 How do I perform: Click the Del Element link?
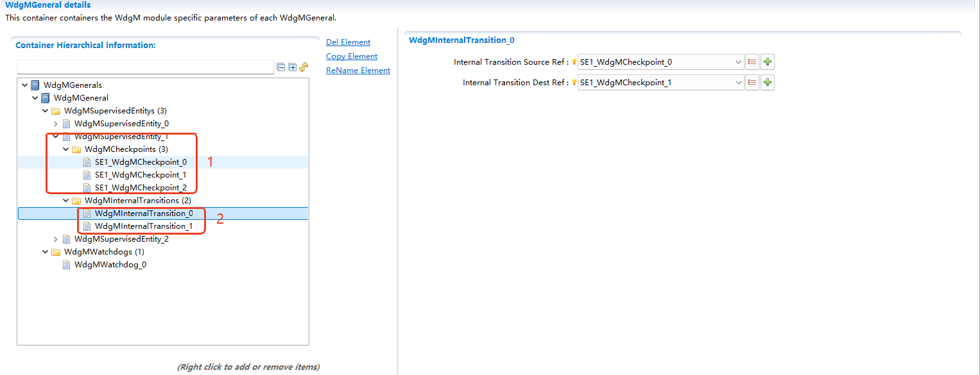pos(348,42)
